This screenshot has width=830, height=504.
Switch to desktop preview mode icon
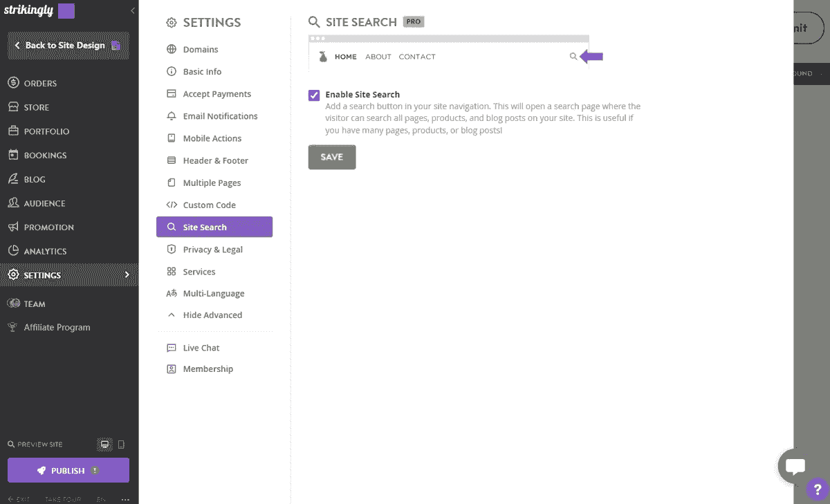(x=104, y=445)
